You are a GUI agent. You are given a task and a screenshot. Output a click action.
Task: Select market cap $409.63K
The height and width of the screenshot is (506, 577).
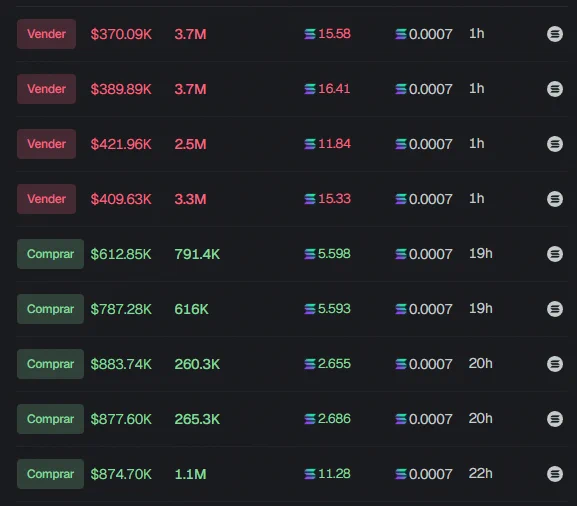[121, 199]
